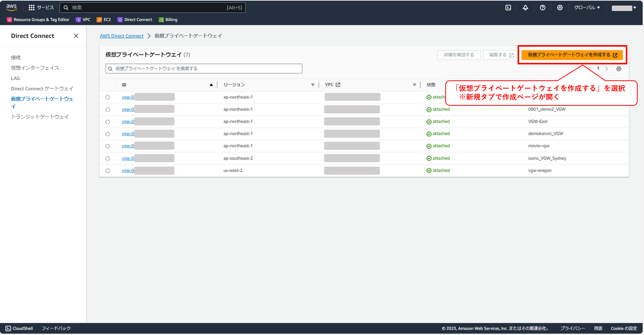Click 仮想プライベートゲートウェイを作成する button

click(572, 55)
